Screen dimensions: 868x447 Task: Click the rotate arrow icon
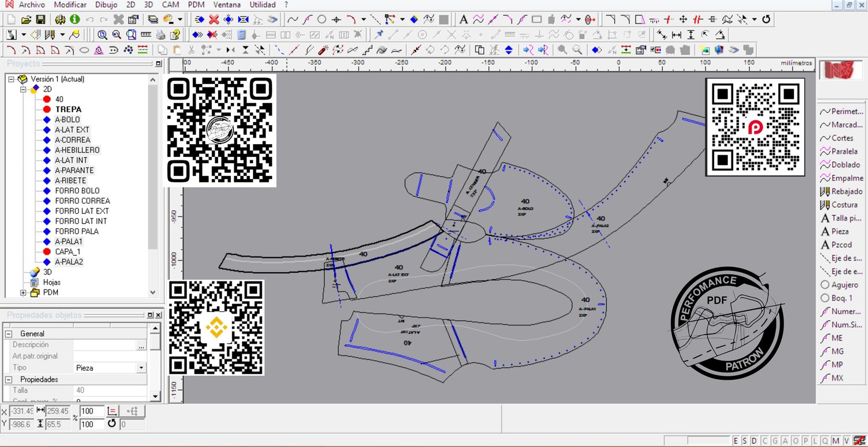(x=766, y=20)
